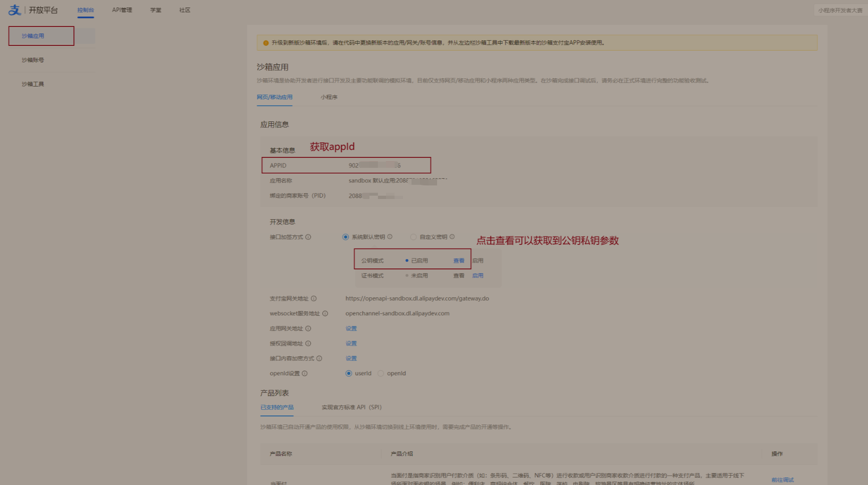Screen dimensions: 868x485
Task: Click the info icon next to websocket服务地址
Action: [x=325, y=313]
